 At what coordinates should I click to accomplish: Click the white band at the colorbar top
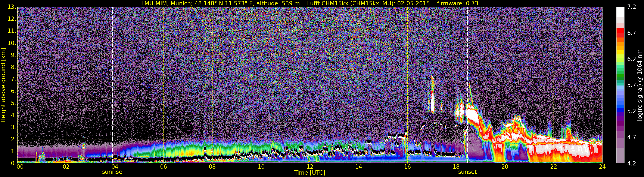pyautogui.click(x=620, y=12)
